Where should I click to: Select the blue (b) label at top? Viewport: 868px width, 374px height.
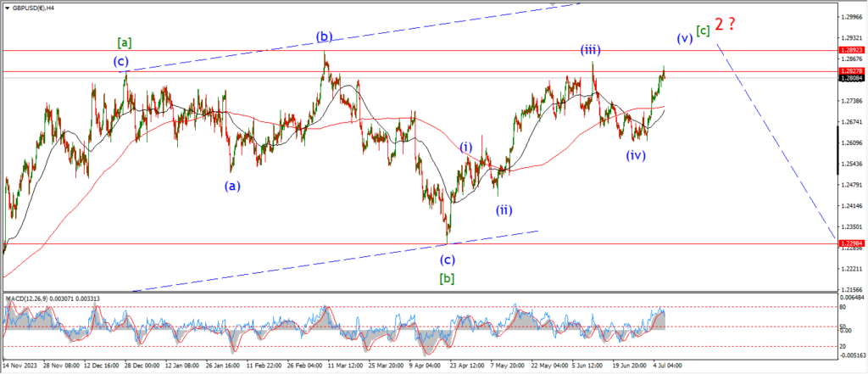click(x=324, y=36)
